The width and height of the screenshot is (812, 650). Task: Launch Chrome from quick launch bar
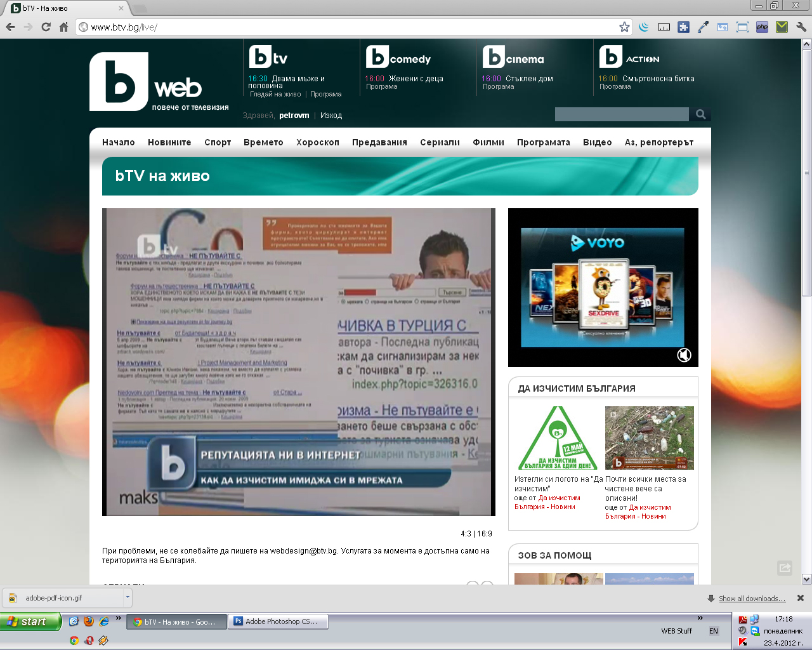click(x=74, y=640)
